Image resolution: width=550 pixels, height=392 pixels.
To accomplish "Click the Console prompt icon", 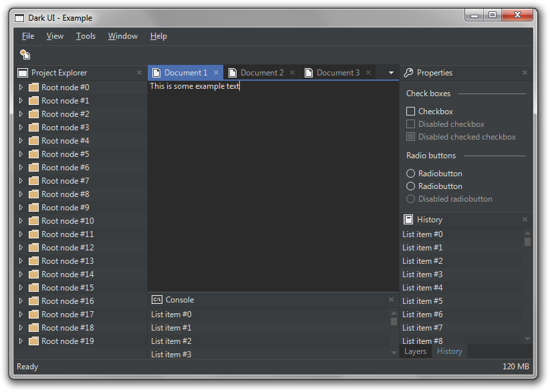I will pos(155,299).
